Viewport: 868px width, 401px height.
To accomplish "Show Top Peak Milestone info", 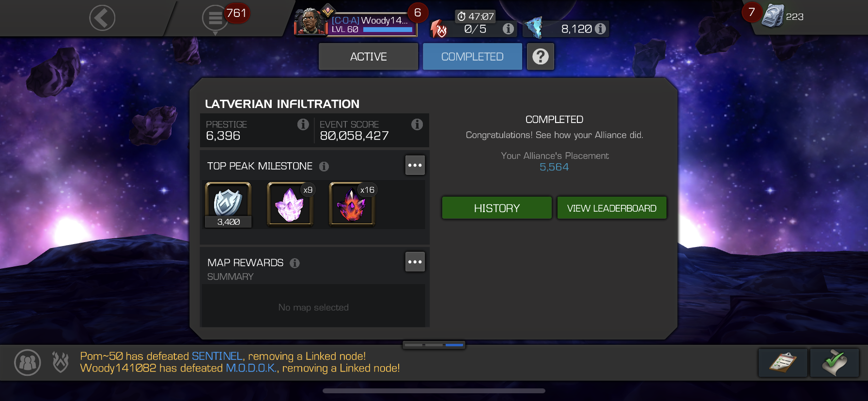I will click(324, 167).
